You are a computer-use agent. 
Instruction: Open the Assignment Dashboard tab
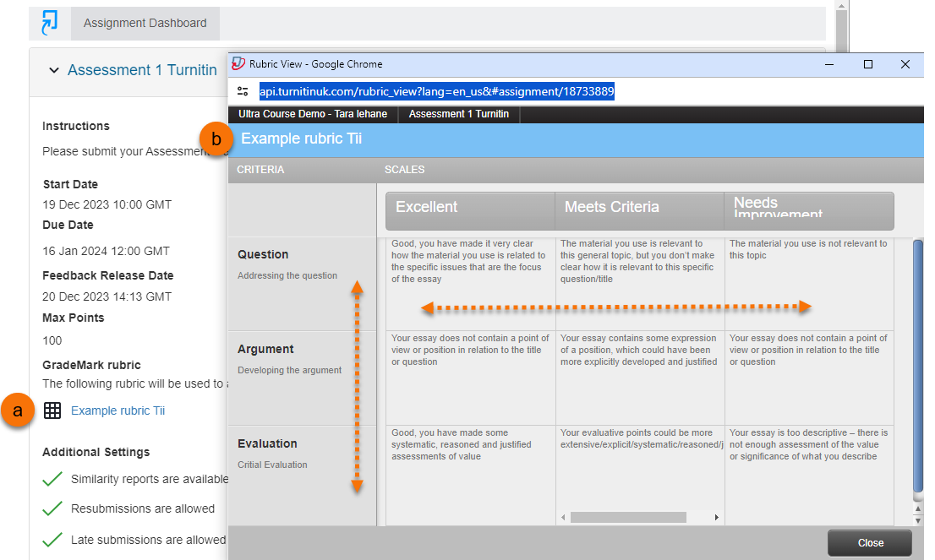pyautogui.click(x=145, y=23)
